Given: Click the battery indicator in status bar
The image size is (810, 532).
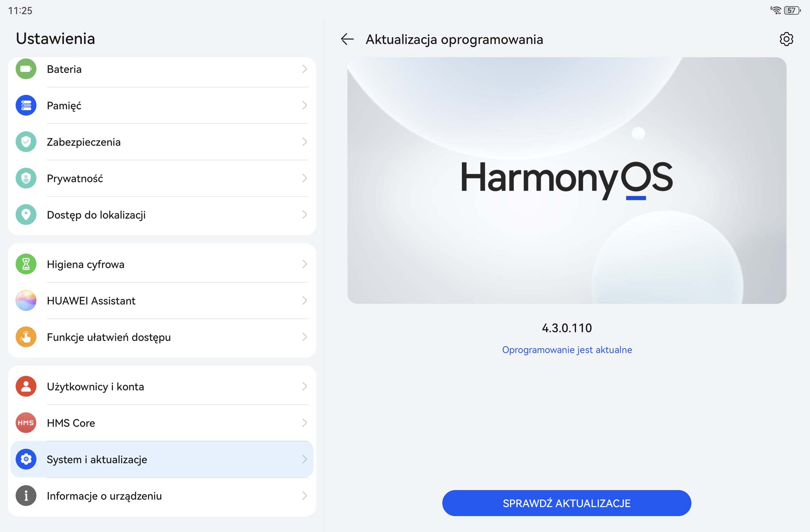Looking at the screenshot, I should [792, 11].
